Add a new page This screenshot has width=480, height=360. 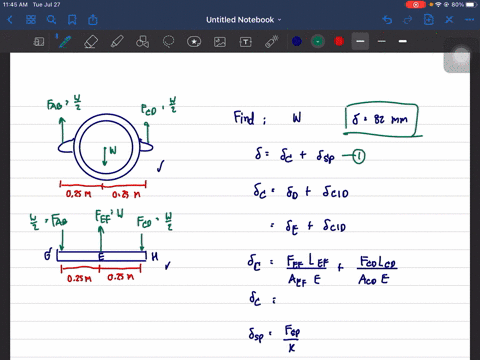(x=429, y=20)
